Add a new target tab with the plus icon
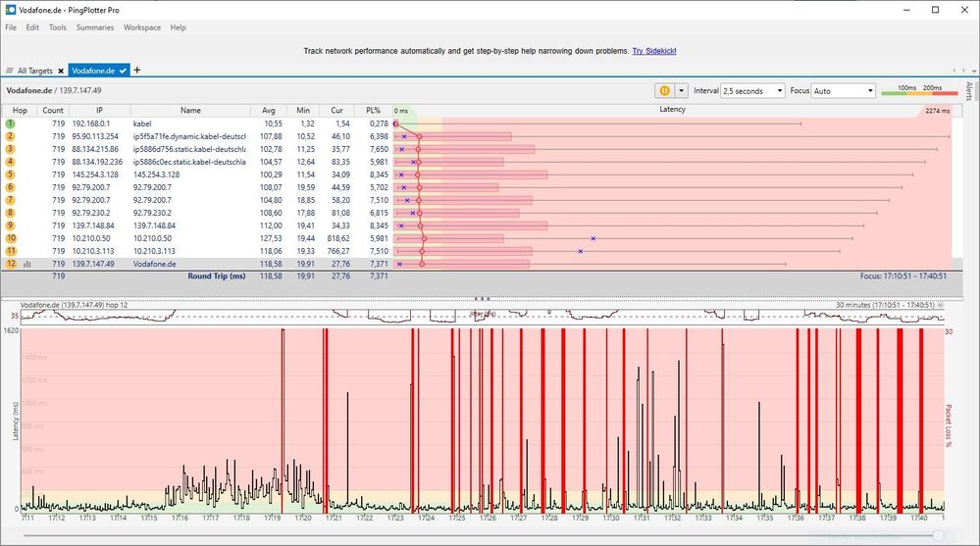980x546 pixels. pyautogui.click(x=137, y=70)
